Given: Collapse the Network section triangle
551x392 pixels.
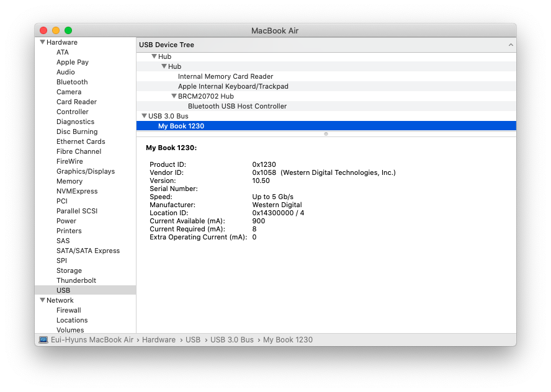Looking at the screenshot, I should pos(43,300).
